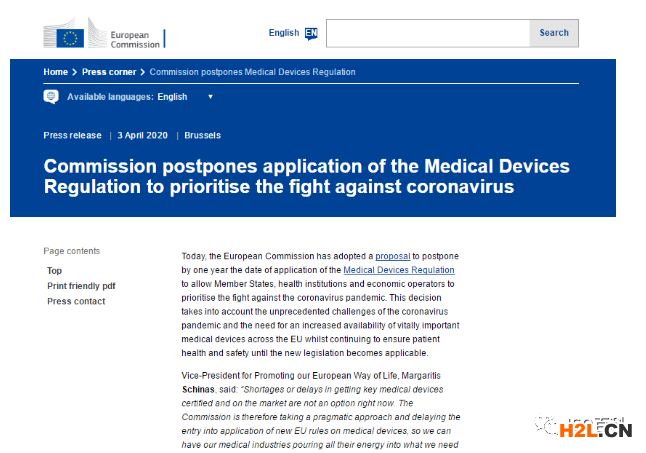Expand the available languages dropdown arrow
Screen dimensions: 646x453
click(210, 97)
